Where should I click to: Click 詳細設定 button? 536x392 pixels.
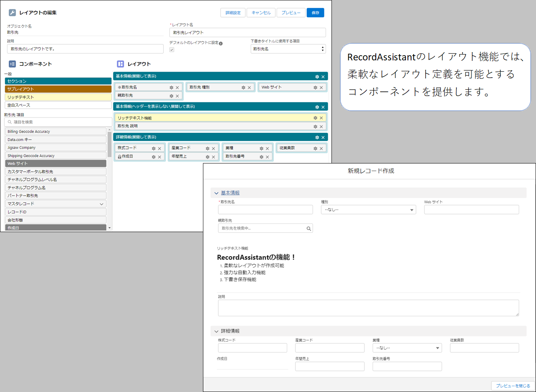tap(233, 13)
